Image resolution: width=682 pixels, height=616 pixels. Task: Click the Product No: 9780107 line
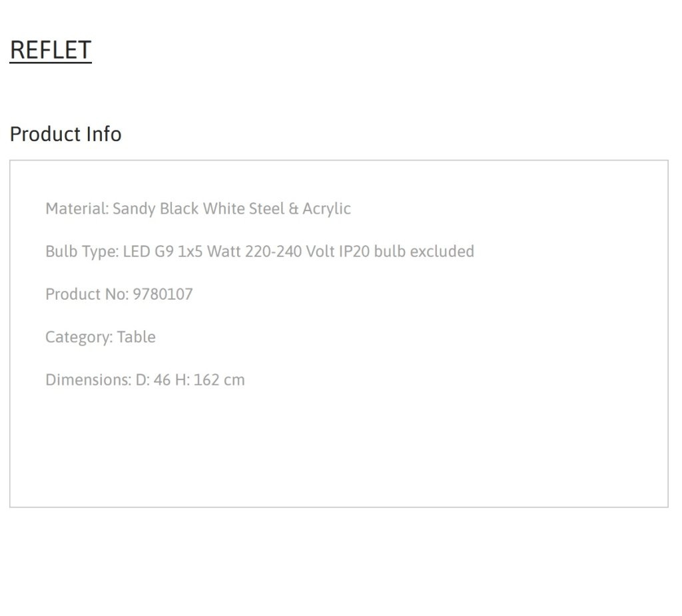[119, 294]
